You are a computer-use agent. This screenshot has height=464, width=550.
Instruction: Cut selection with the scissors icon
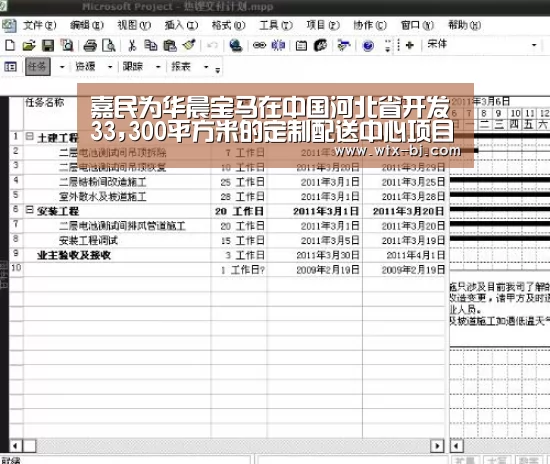tap(132, 45)
